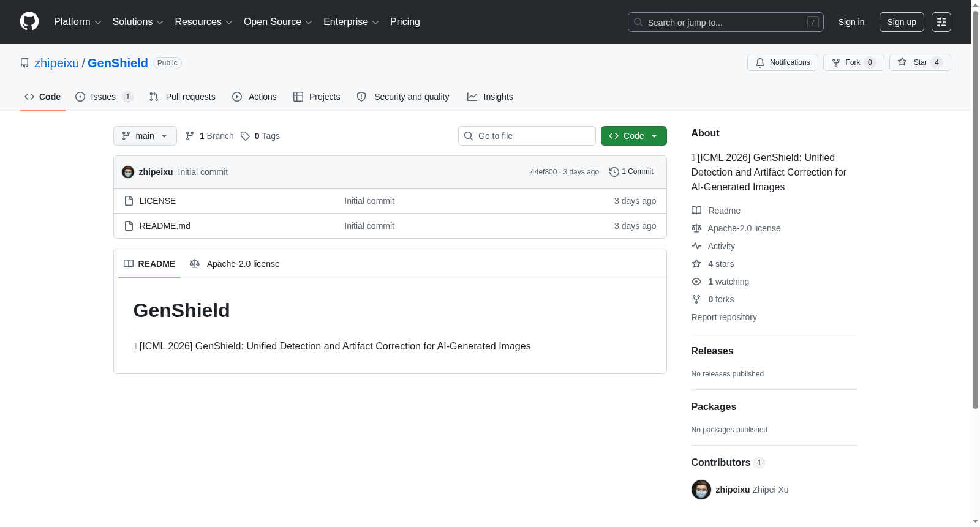Open the Packages heading link
The width and height of the screenshot is (980, 527).
(x=714, y=406)
